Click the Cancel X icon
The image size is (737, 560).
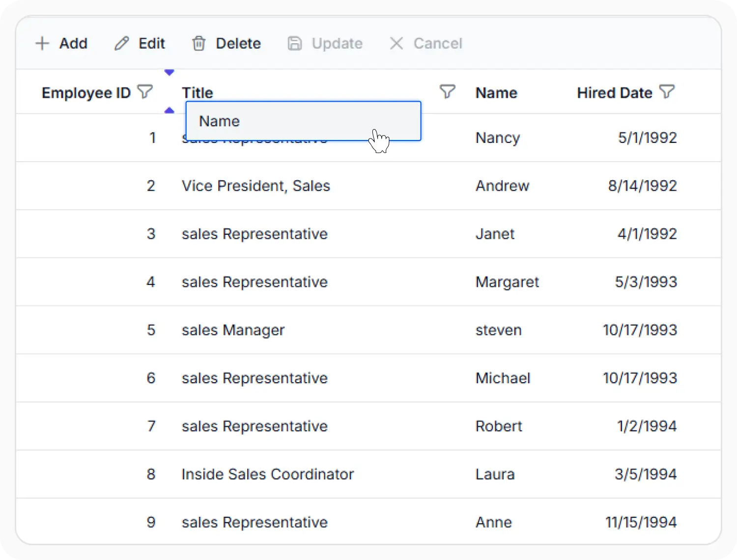tap(396, 43)
